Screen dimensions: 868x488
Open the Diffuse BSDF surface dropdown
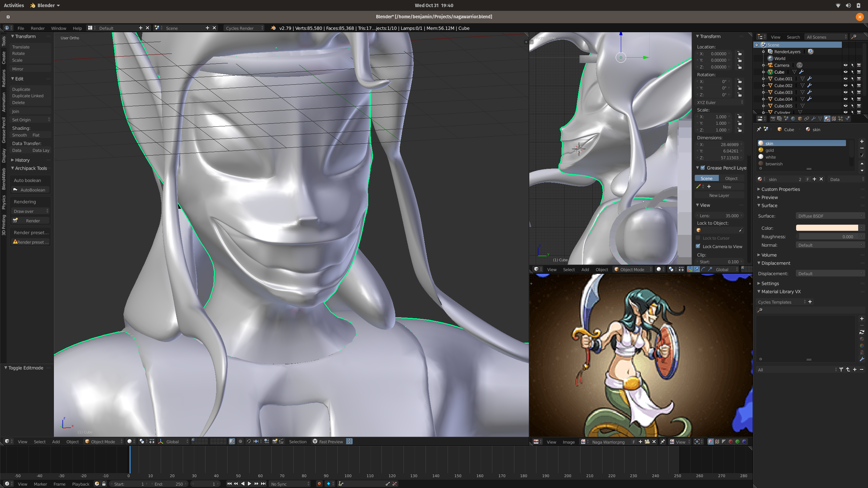coord(830,216)
